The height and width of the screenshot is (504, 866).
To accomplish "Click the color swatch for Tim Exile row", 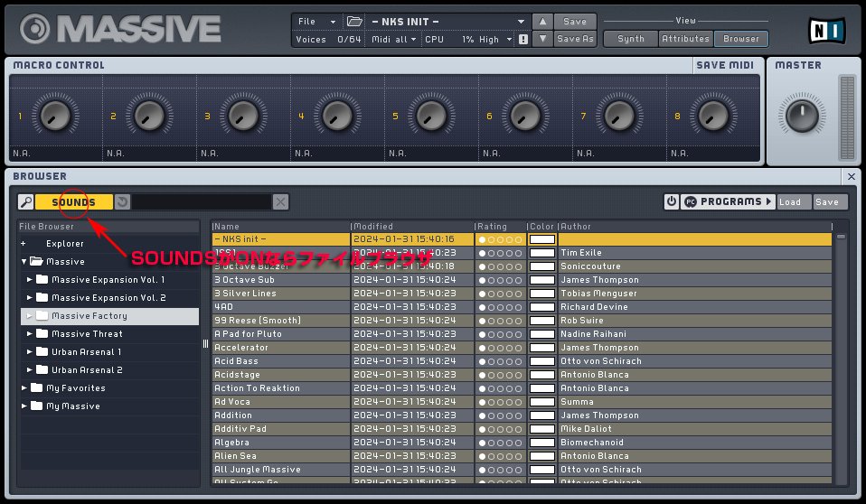I will 542,253.
